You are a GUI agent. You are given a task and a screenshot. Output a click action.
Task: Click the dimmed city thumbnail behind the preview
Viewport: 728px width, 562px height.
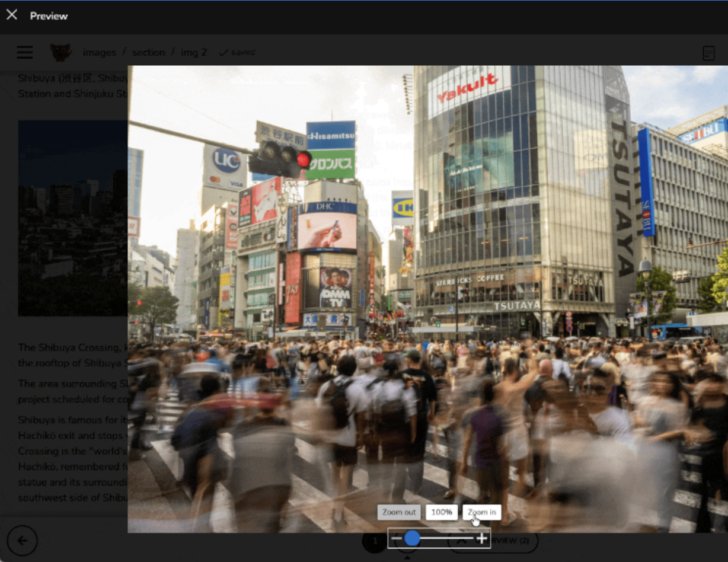tap(72, 218)
